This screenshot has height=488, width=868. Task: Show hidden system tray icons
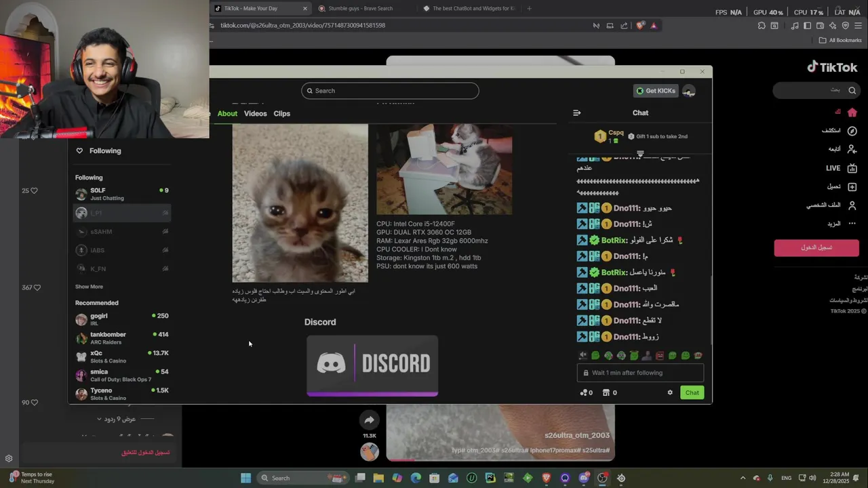[743, 478]
